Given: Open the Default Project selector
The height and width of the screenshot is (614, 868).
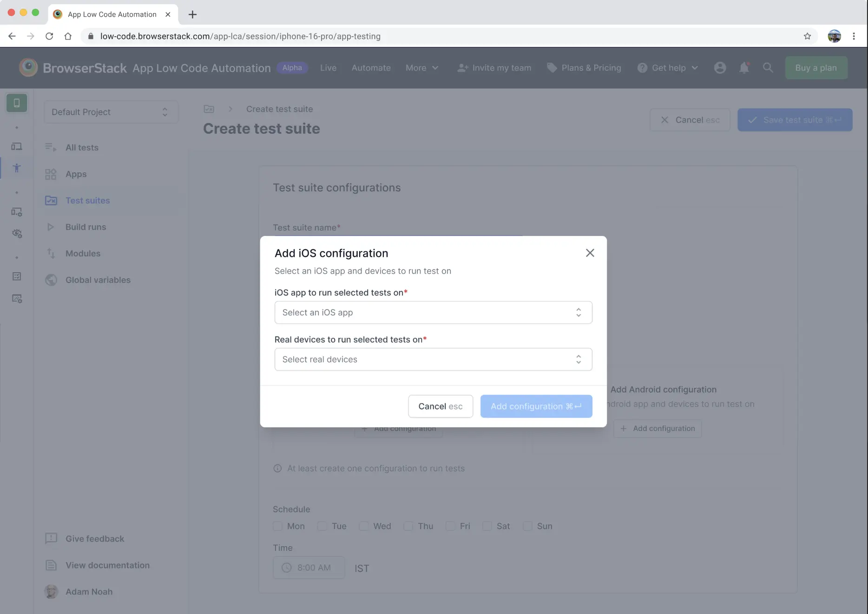Looking at the screenshot, I should [111, 112].
